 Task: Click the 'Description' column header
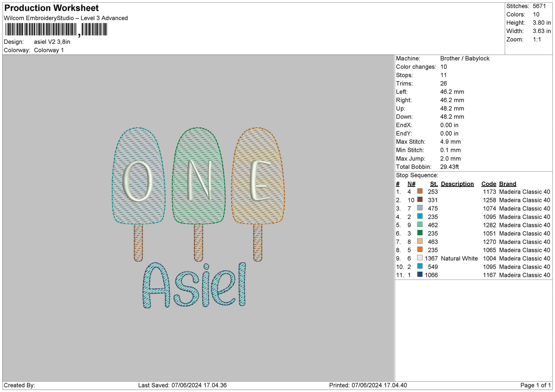pyautogui.click(x=457, y=184)
